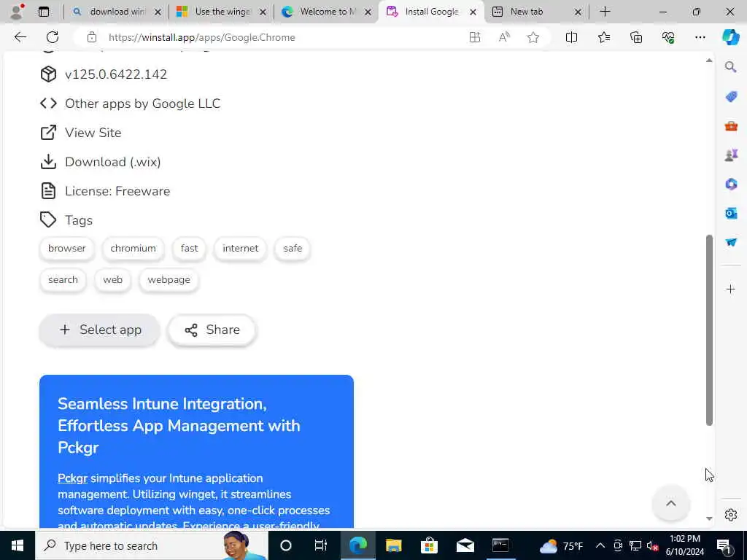This screenshot has height=560, width=747.
Task: Open the paper plane Drop icon in sidebar
Action: [x=731, y=242]
